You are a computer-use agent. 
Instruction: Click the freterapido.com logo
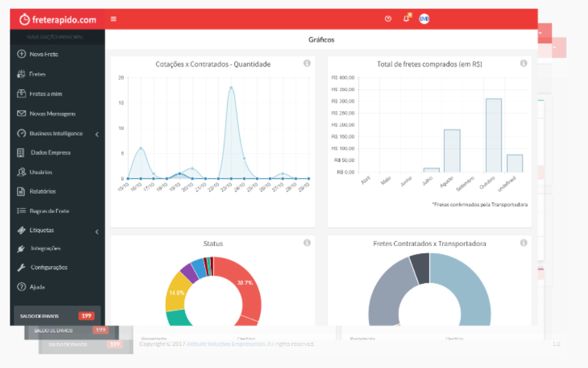(57, 19)
